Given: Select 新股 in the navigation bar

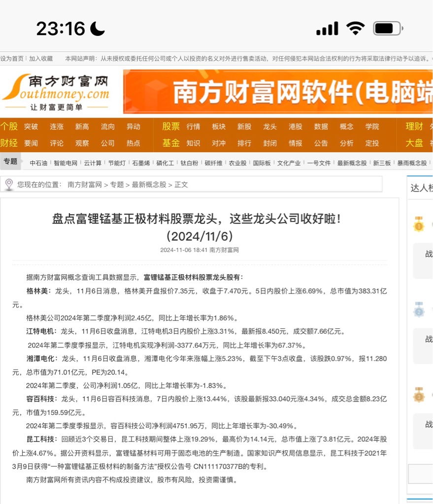Looking at the screenshot, I should click(x=244, y=126).
